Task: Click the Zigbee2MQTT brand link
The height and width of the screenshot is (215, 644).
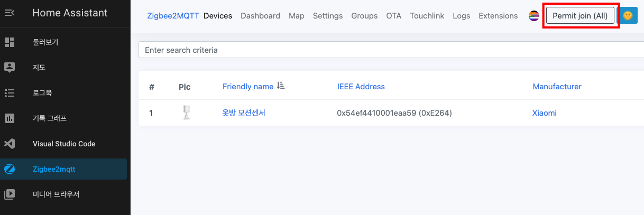Action: (173, 16)
